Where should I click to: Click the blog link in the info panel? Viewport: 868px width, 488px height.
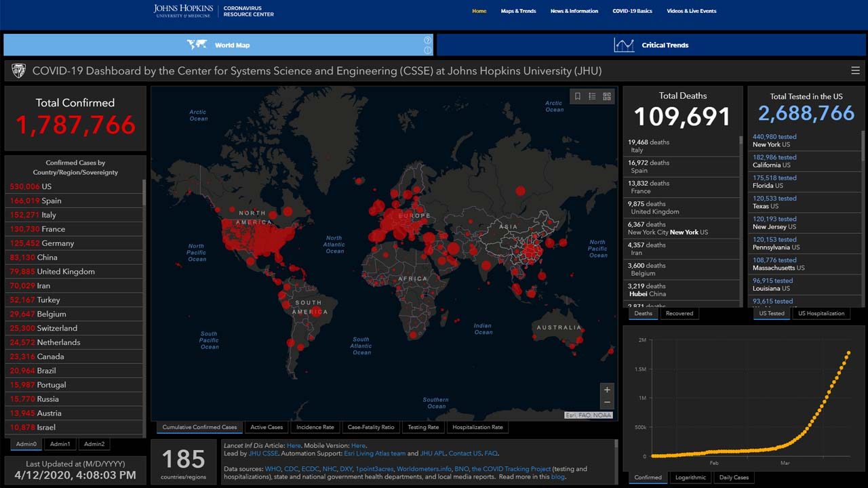[557, 477]
